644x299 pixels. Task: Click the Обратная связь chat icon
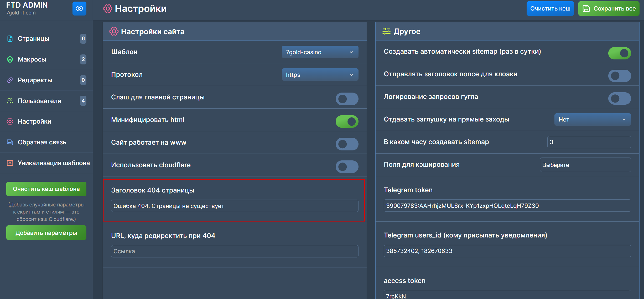[10, 142]
